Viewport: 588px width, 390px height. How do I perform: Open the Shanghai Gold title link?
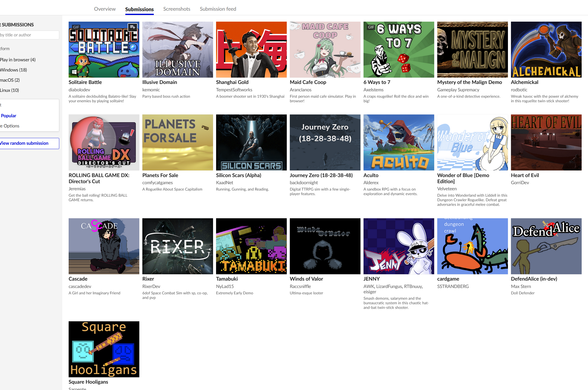232,82
